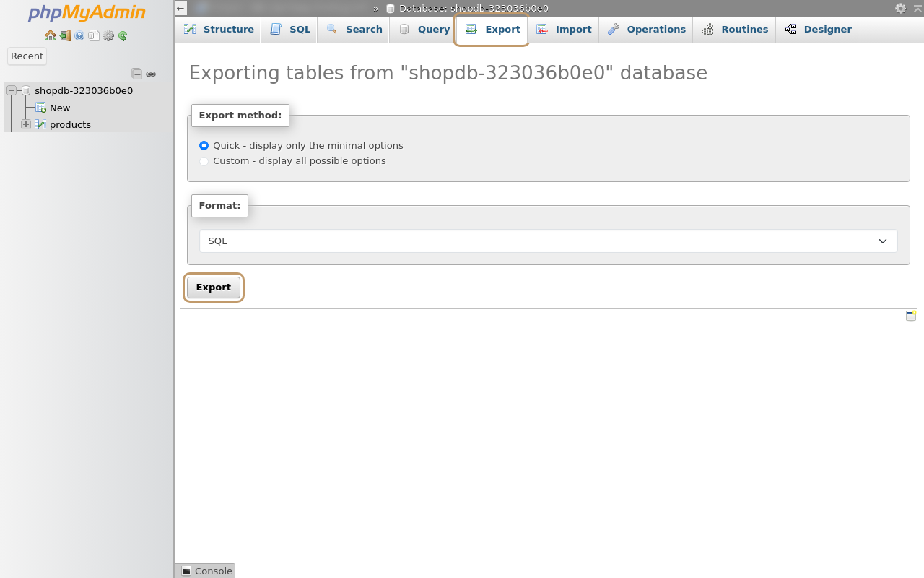Open navigation panel settings gear icon
This screenshot has height=578, width=924.
[x=108, y=35]
